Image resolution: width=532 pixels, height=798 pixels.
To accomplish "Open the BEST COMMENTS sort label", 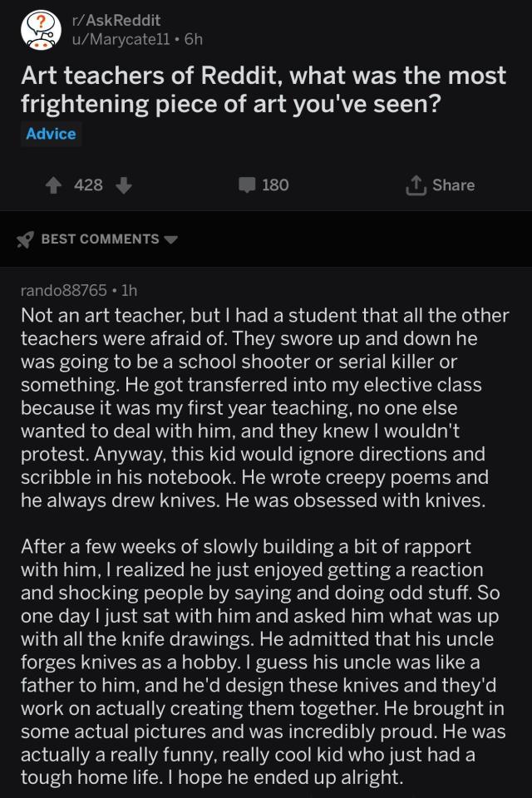I will click(x=100, y=239).
